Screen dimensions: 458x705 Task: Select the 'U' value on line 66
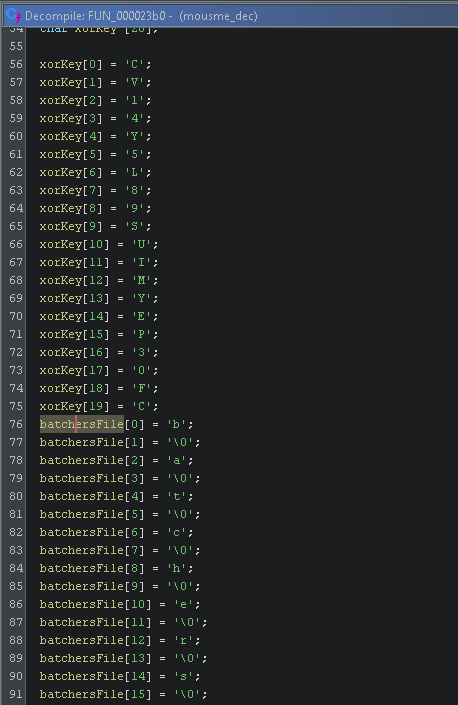(x=141, y=244)
